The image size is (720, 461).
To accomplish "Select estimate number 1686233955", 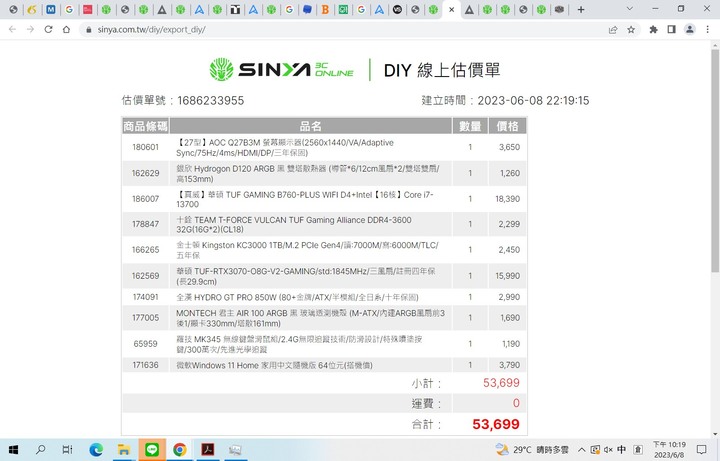I will tap(211, 101).
